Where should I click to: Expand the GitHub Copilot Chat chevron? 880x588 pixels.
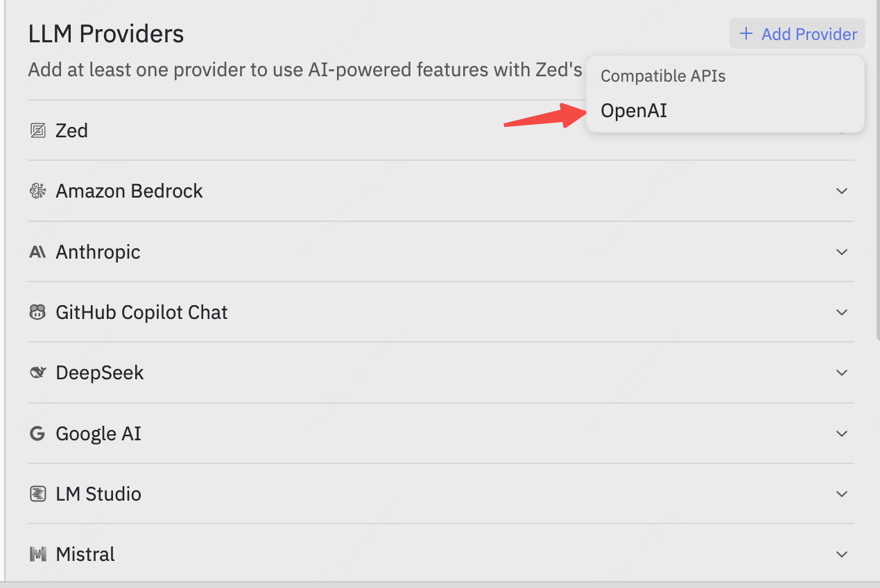pyautogui.click(x=842, y=312)
